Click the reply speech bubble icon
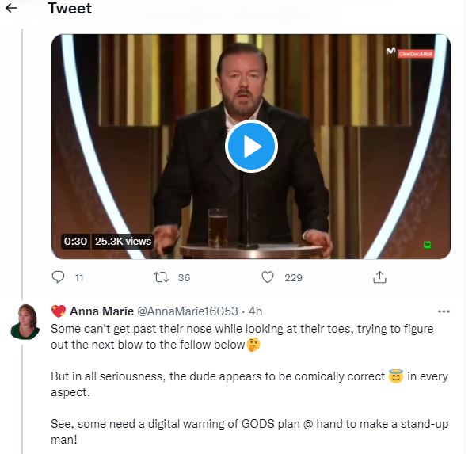This screenshot has height=454, width=476. [58, 277]
